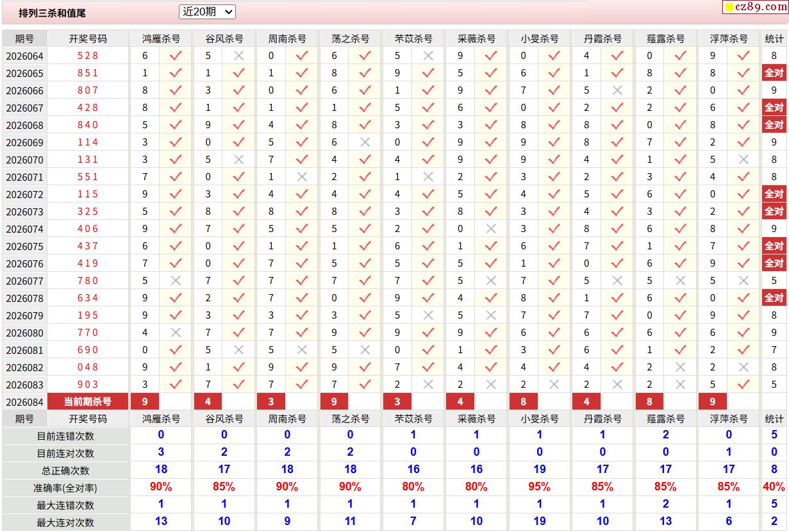This screenshot has height=532, width=789.
Task: Click gray X for 鸿雁杀号 in row 2026080
Action: pyautogui.click(x=175, y=333)
